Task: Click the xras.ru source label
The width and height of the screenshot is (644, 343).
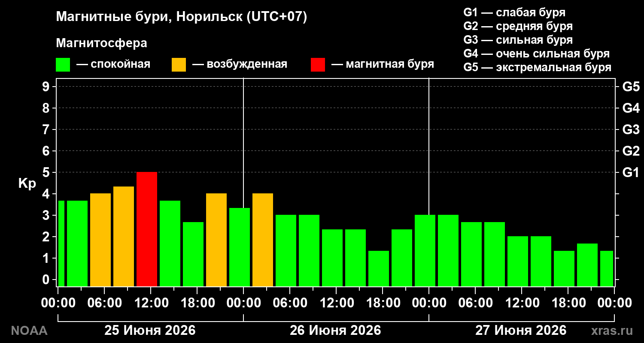Action: [x=612, y=331]
